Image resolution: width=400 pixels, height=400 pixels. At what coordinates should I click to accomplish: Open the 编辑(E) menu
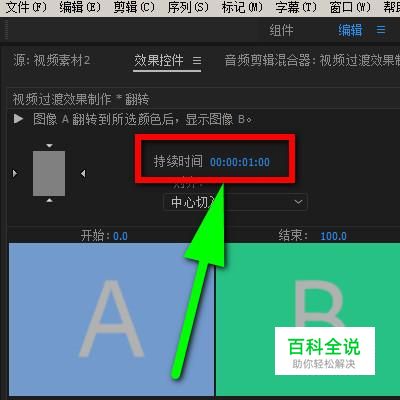(x=80, y=7)
